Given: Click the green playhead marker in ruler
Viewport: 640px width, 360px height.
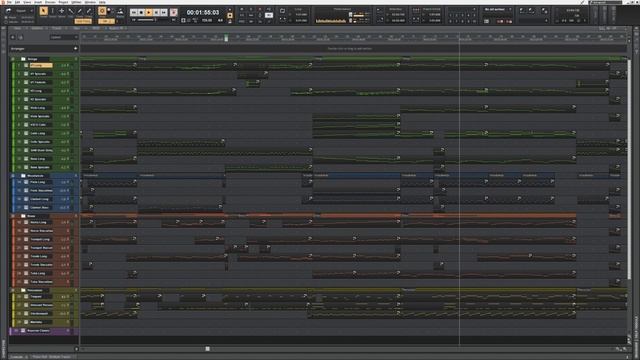Looking at the screenshot, I should [226, 38].
